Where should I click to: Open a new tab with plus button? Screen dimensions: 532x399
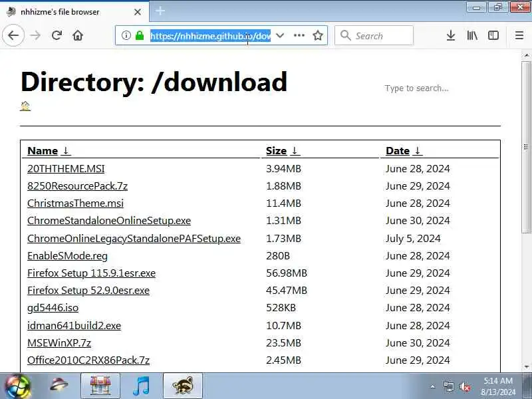[x=160, y=11]
